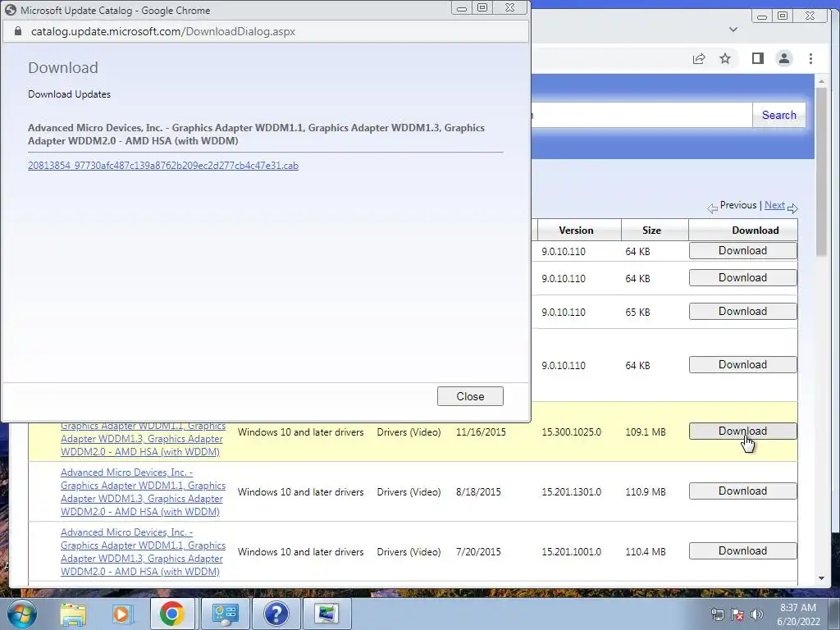
Task: Switch to Chrome in taskbar
Action: pyautogui.click(x=171, y=614)
